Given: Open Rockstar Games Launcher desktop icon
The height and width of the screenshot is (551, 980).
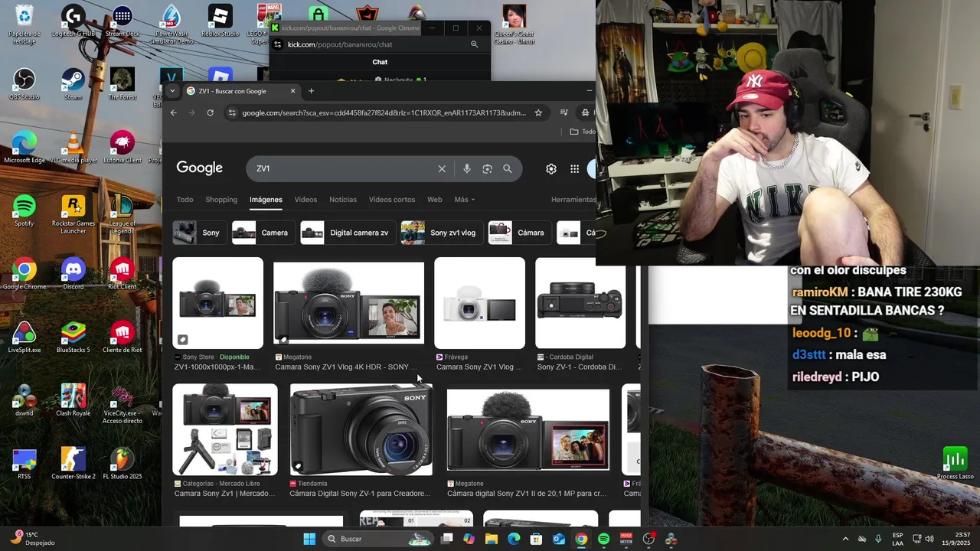Looking at the screenshot, I should point(73,214).
